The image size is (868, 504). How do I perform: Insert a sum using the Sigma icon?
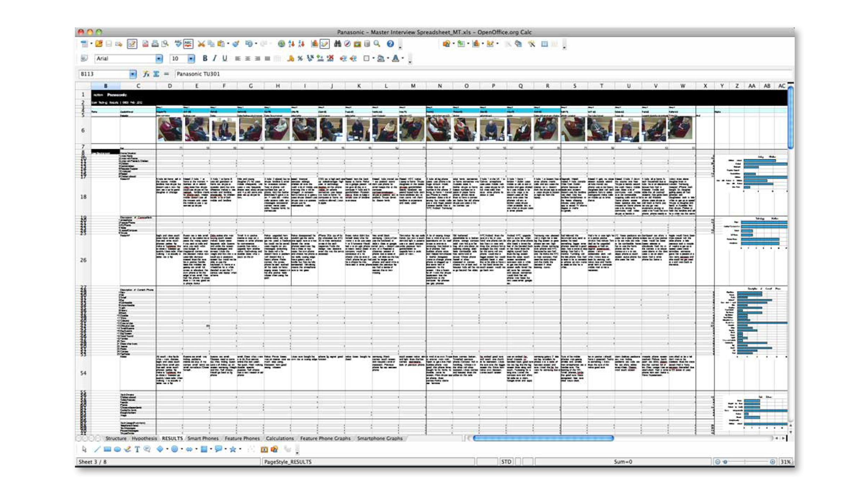[156, 74]
